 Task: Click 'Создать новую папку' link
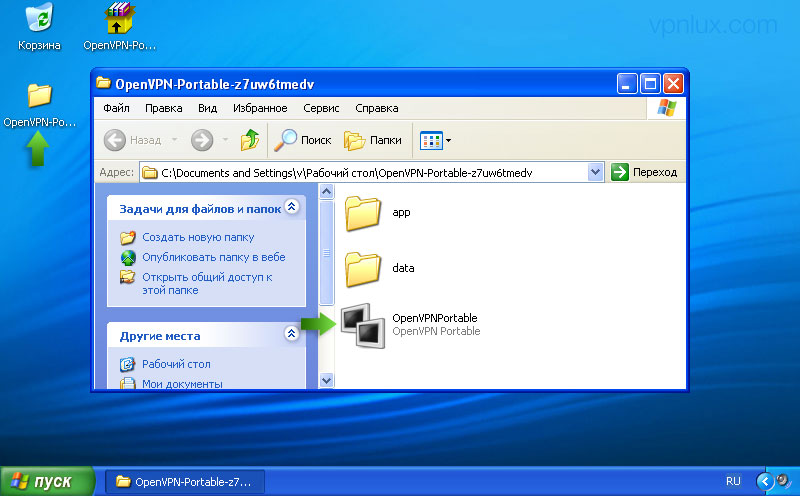coord(198,237)
